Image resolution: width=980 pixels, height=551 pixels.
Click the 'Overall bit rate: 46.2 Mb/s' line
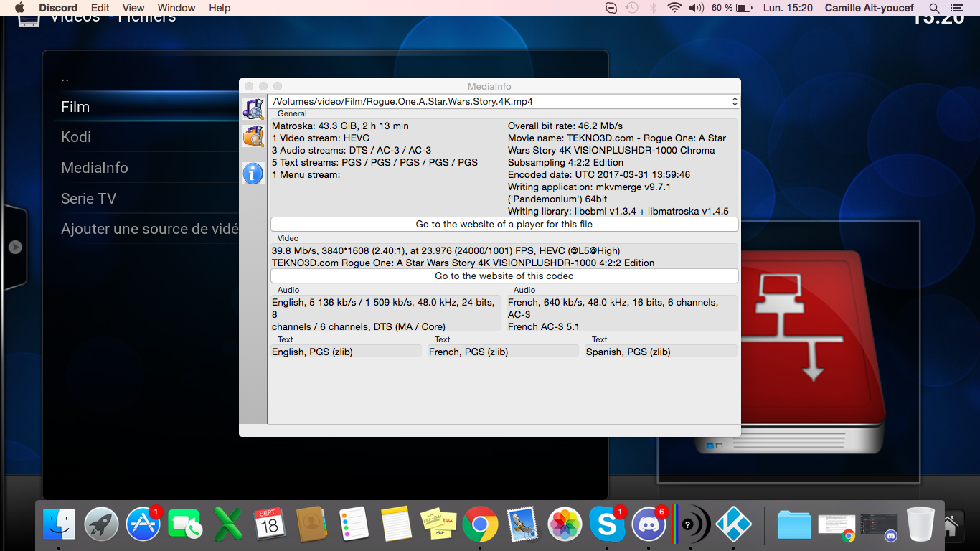(565, 126)
